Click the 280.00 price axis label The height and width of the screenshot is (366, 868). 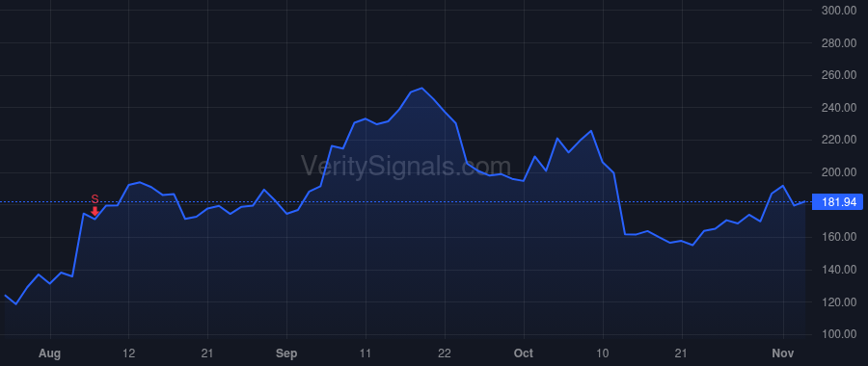pos(839,43)
